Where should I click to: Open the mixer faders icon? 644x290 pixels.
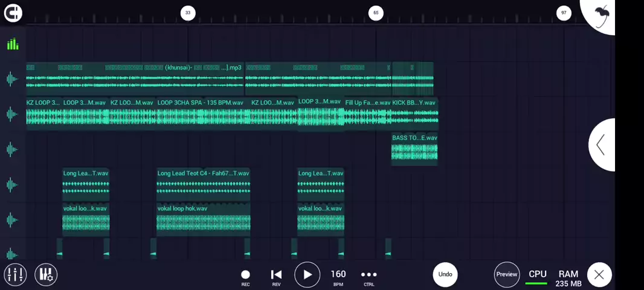point(15,274)
